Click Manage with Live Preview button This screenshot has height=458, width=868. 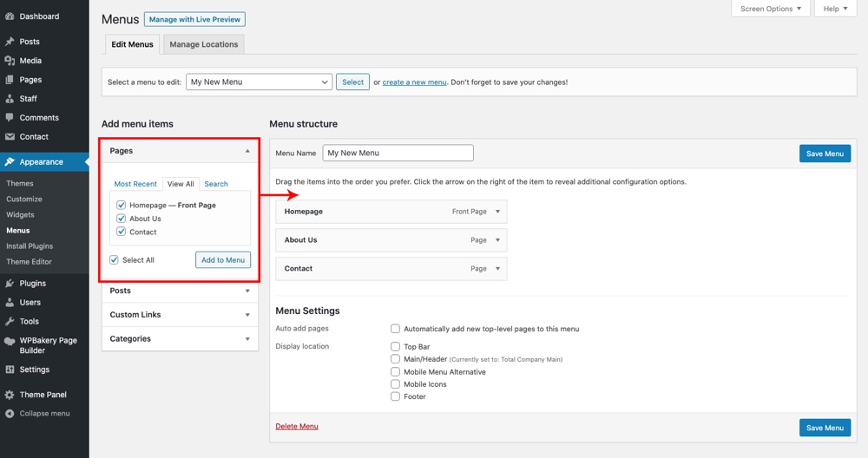tap(194, 19)
